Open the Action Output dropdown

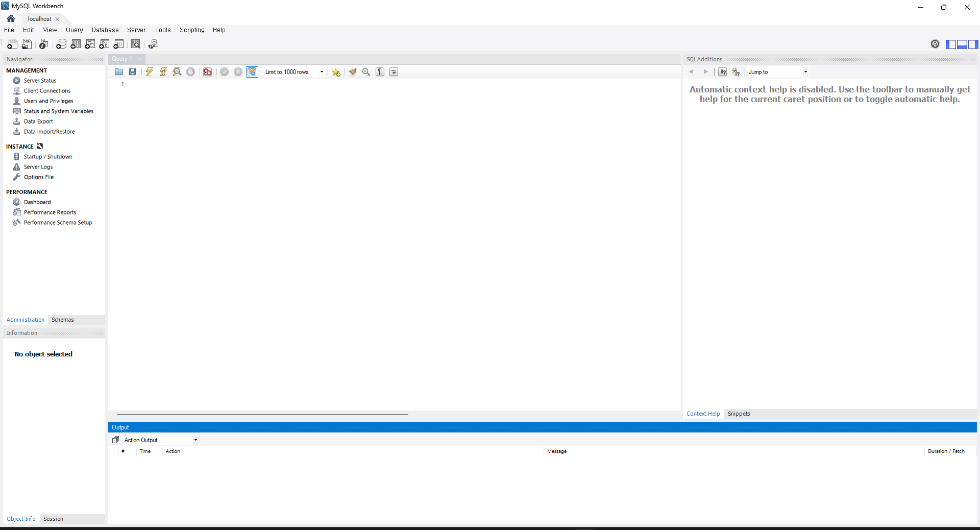pos(160,440)
